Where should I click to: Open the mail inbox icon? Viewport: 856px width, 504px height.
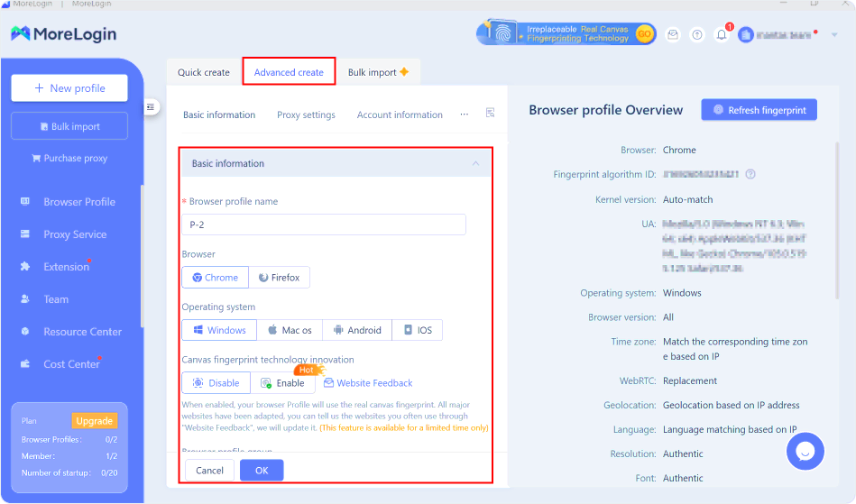tap(673, 34)
